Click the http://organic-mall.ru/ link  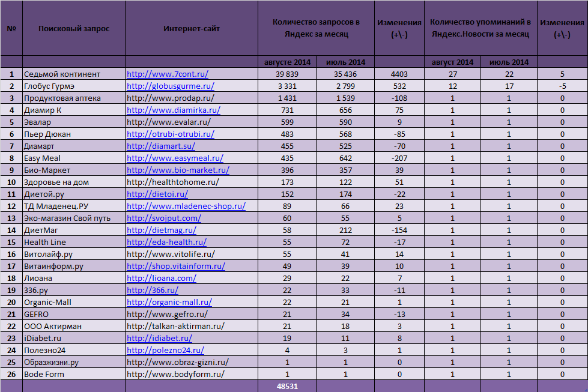pyautogui.click(x=169, y=302)
